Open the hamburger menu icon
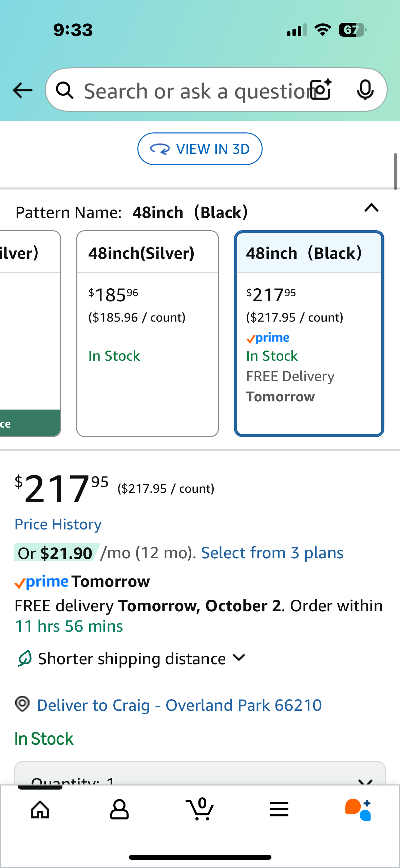Viewport: 400px width, 868px height. pos(279,810)
